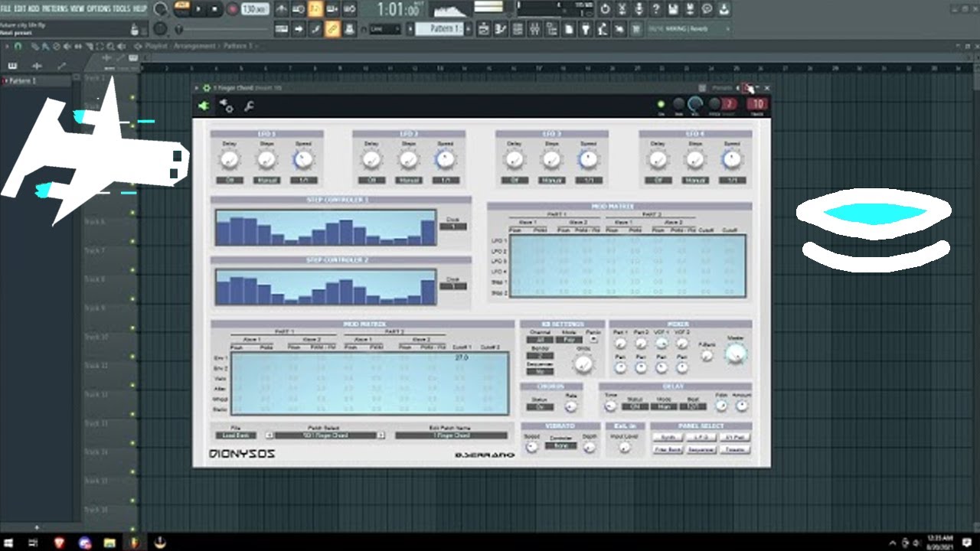Click the playlist mute tool icon
Image resolution: width=980 pixels, height=551 pixels.
tap(66, 47)
